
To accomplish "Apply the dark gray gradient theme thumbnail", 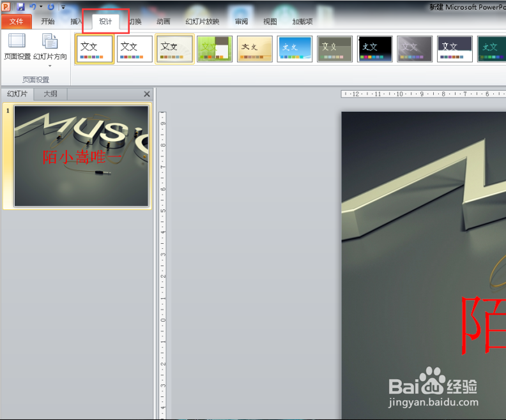I will pos(415,49).
